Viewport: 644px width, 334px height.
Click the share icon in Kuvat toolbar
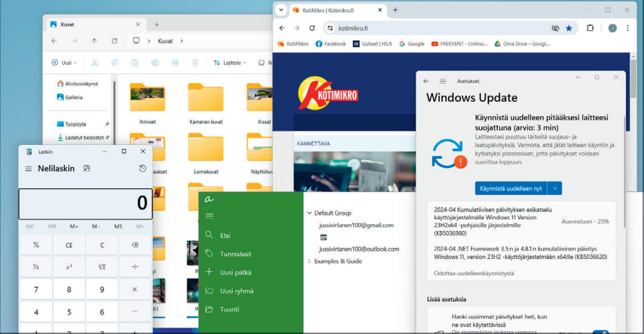click(x=175, y=63)
